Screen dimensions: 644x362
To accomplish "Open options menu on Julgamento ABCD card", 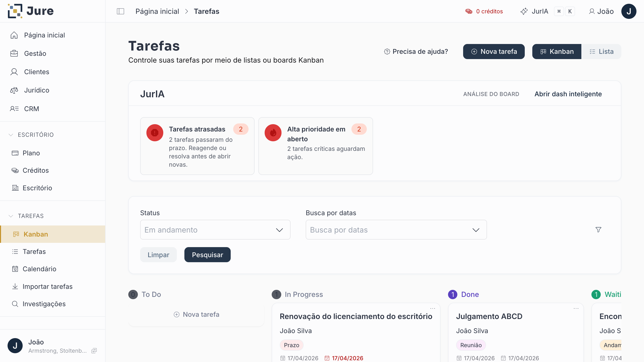I will 576,308.
